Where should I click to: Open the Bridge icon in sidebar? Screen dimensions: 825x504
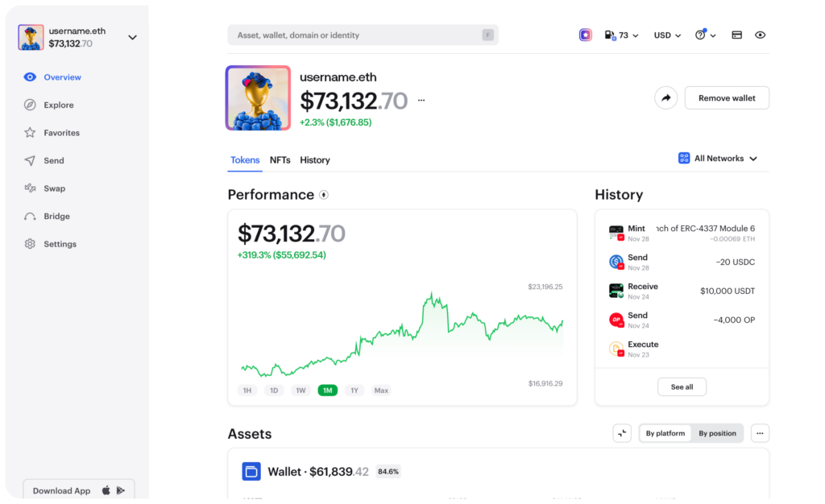[30, 216]
